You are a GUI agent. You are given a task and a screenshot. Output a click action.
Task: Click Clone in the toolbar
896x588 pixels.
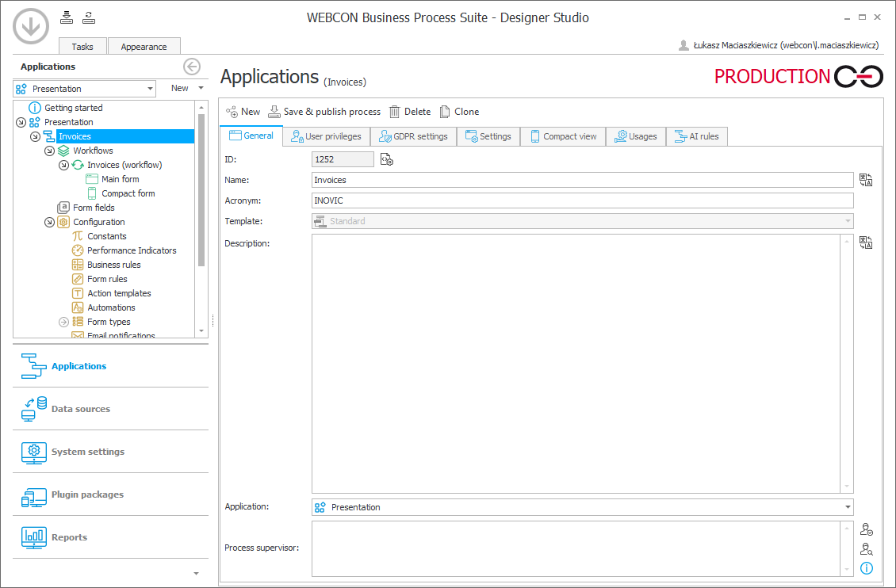(x=459, y=112)
